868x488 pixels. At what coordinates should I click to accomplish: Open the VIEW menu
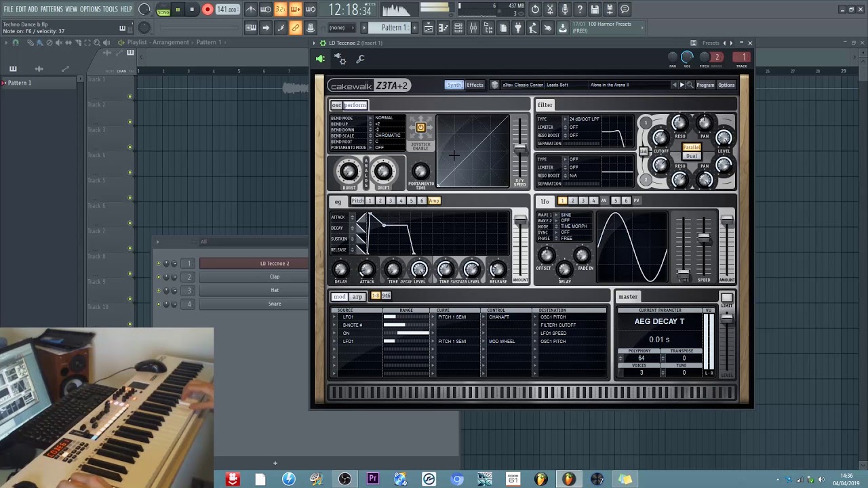71,9
